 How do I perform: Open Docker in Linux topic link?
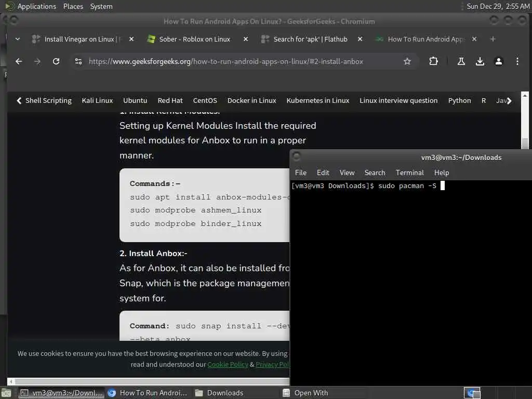252,100
